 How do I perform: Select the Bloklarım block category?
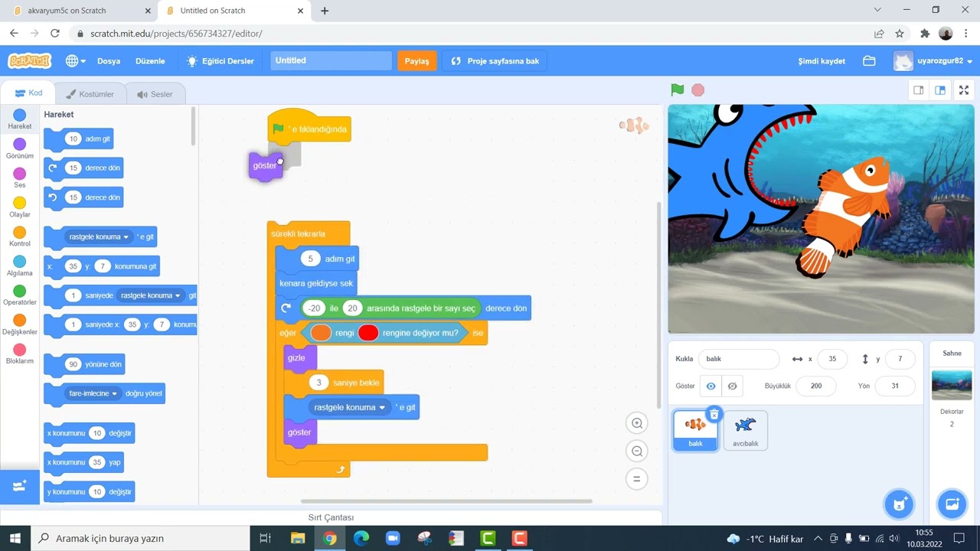20,354
